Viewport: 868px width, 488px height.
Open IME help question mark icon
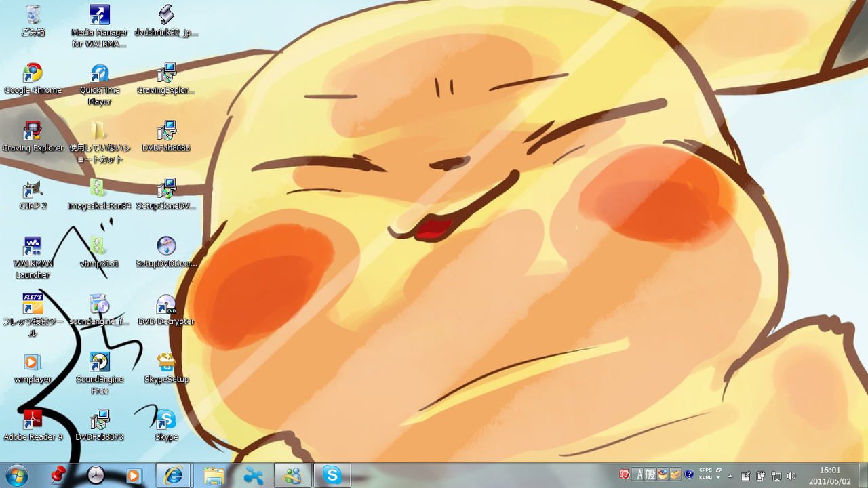pyautogui.click(x=689, y=474)
